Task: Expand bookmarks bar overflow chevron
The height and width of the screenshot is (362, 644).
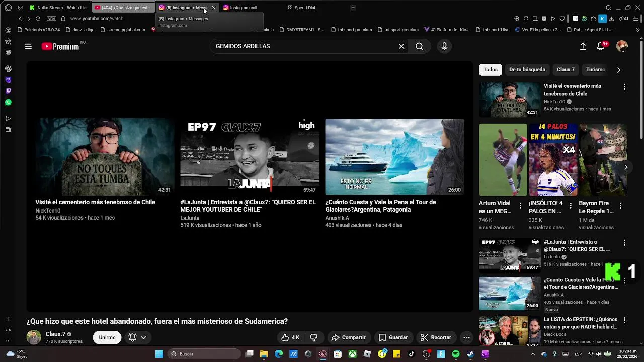Action: pyautogui.click(x=638, y=30)
